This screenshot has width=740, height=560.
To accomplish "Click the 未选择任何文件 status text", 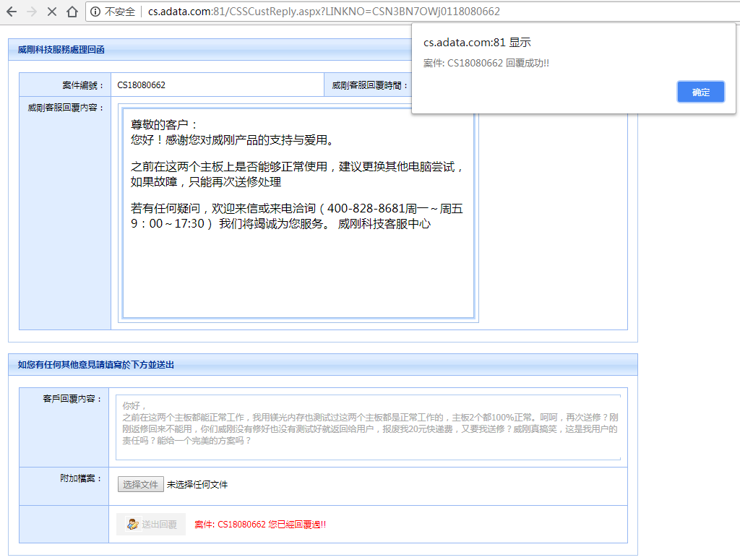I will coord(197,485).
